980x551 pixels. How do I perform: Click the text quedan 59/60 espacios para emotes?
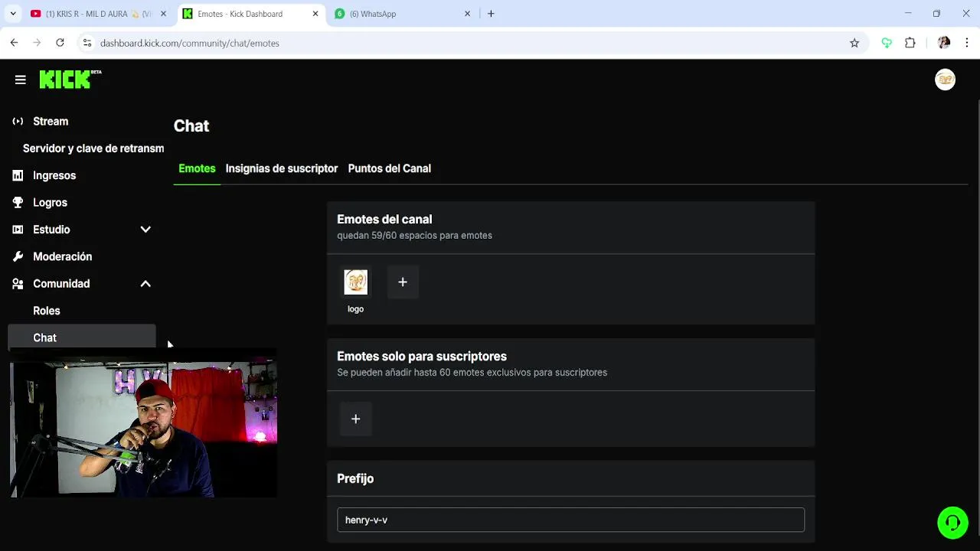pyautogui.click(x=414, y=236)
